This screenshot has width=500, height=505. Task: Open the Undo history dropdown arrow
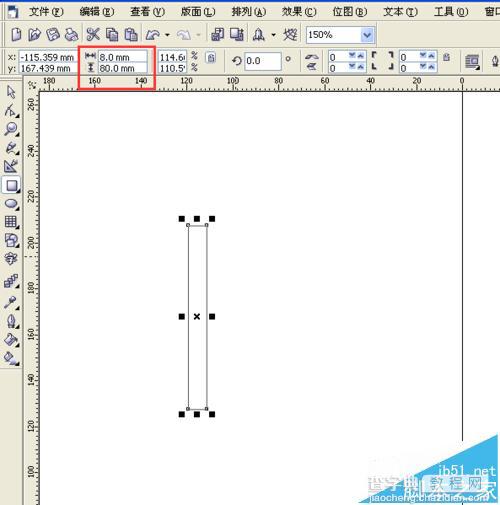[x=167, y=34]
